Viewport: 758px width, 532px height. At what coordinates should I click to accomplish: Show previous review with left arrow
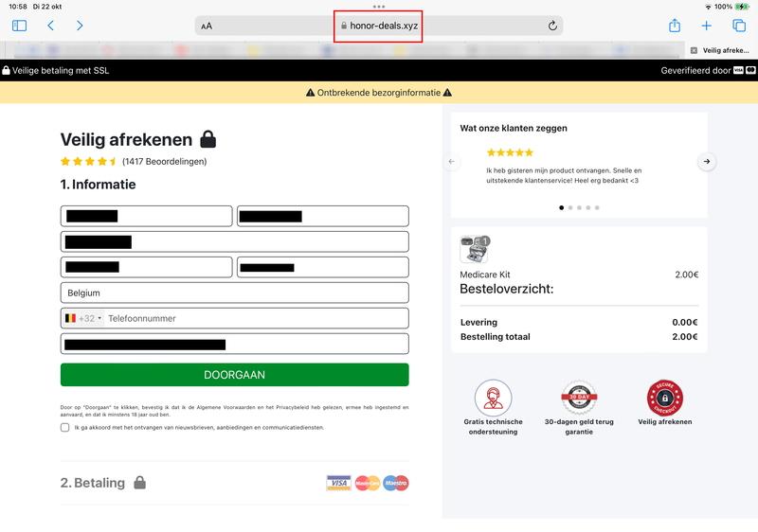451,161
